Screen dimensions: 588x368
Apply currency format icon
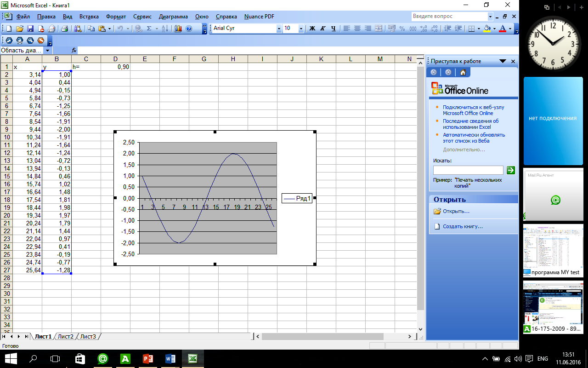point(392,29)
